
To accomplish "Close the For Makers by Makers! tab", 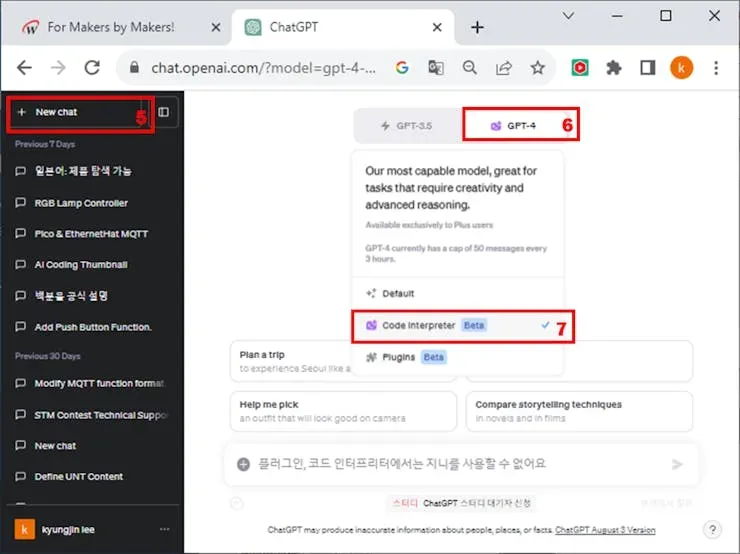I will (x=216, y=27).
